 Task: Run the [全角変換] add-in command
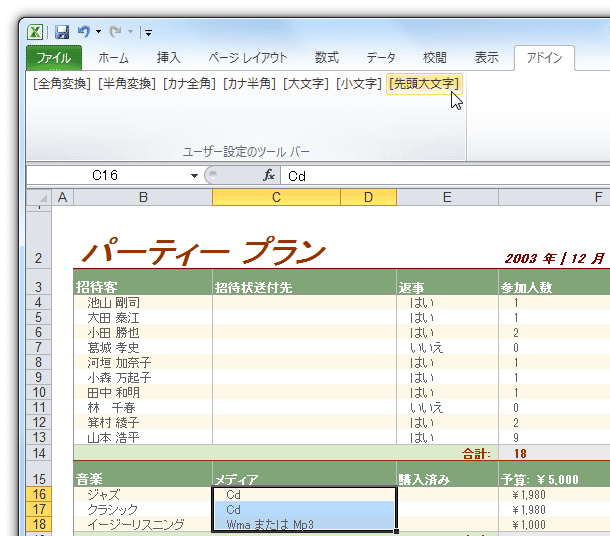click(x=62, y=84)
